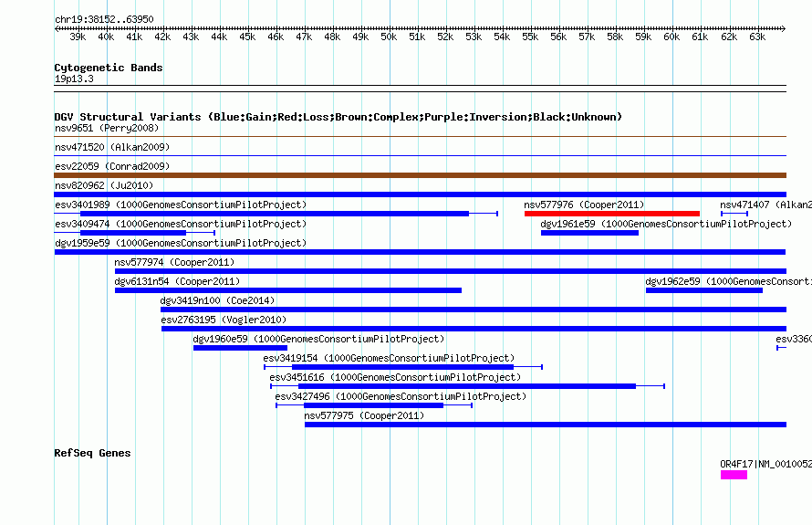Click the esv3409474 blue bar

point(133,233)
